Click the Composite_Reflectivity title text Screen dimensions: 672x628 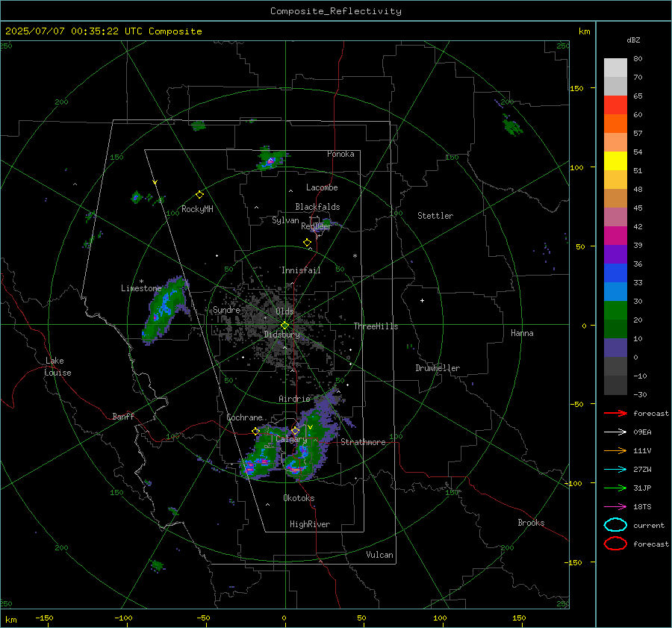click(x=335, y=11)
